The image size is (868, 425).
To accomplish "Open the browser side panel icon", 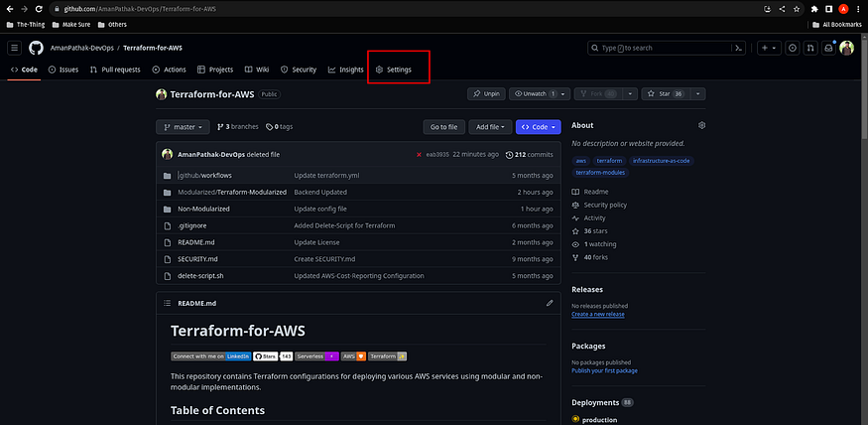I will [x=828, y=9].
